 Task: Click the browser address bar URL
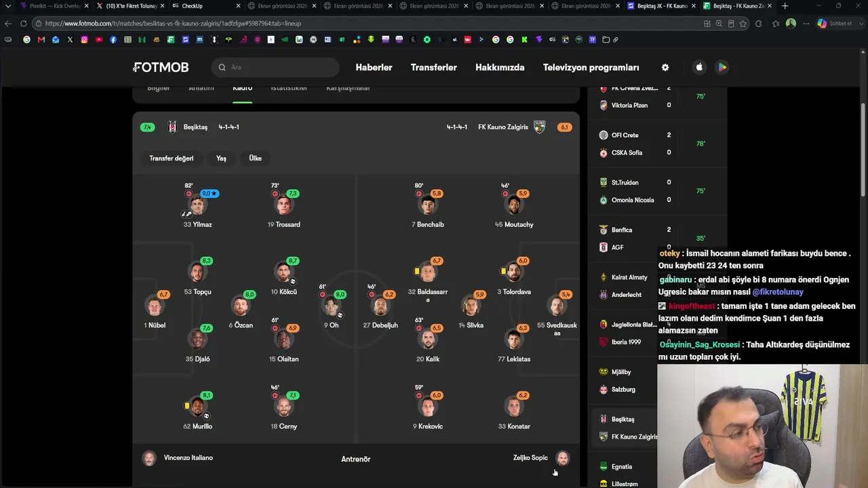(x=173, y=23)
